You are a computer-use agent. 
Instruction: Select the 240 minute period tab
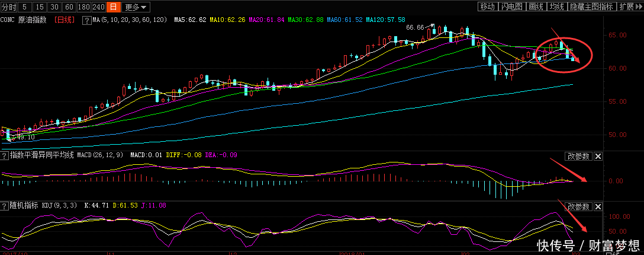coord(99,7)
